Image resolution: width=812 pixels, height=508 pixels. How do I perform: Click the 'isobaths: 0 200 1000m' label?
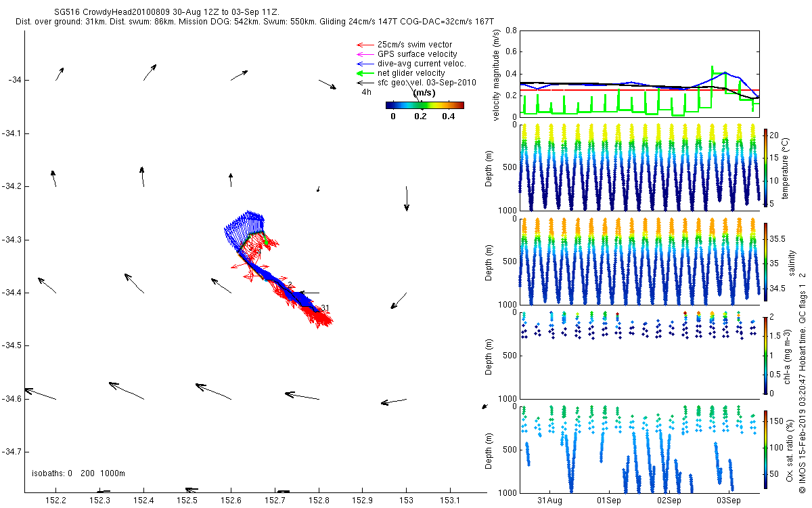coord(78,473)
